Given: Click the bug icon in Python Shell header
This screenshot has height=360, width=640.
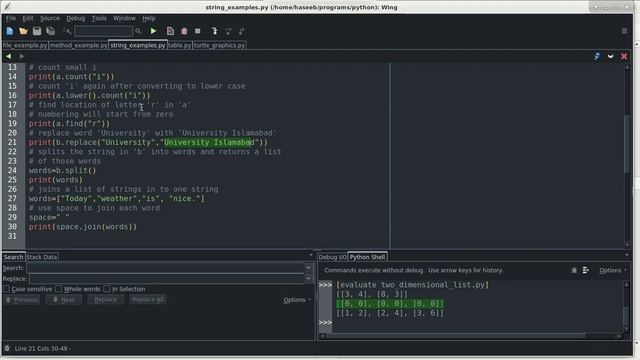Looking at the screenshot, I should (x=574, y=270).
